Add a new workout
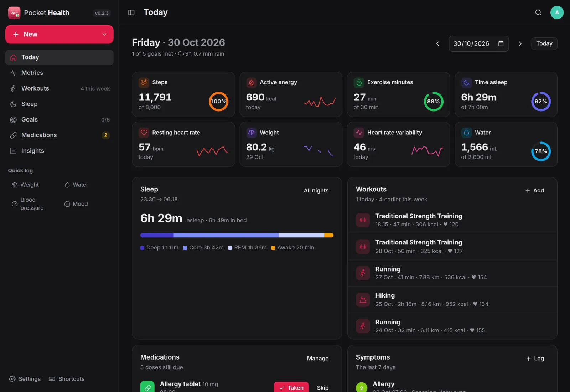The image size is (570, 392). [535, 191]
